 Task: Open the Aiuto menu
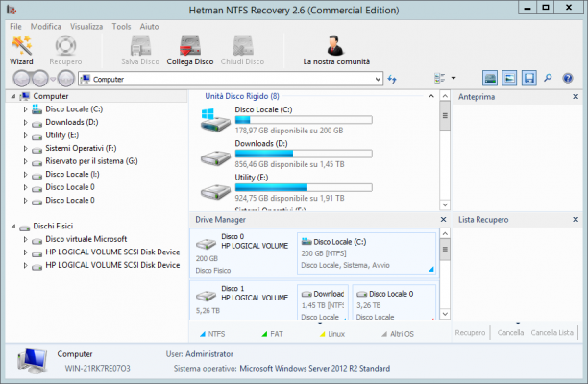(149, 27)
